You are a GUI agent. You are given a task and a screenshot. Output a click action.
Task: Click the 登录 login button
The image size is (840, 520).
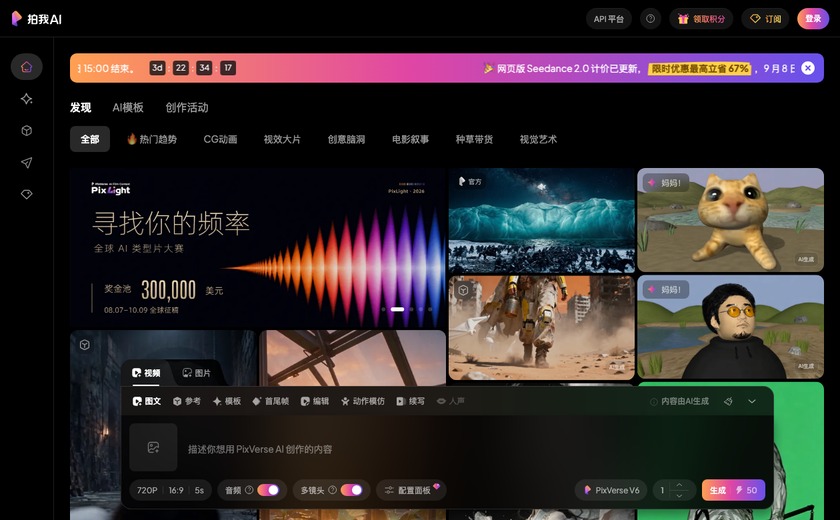[813, 19]
